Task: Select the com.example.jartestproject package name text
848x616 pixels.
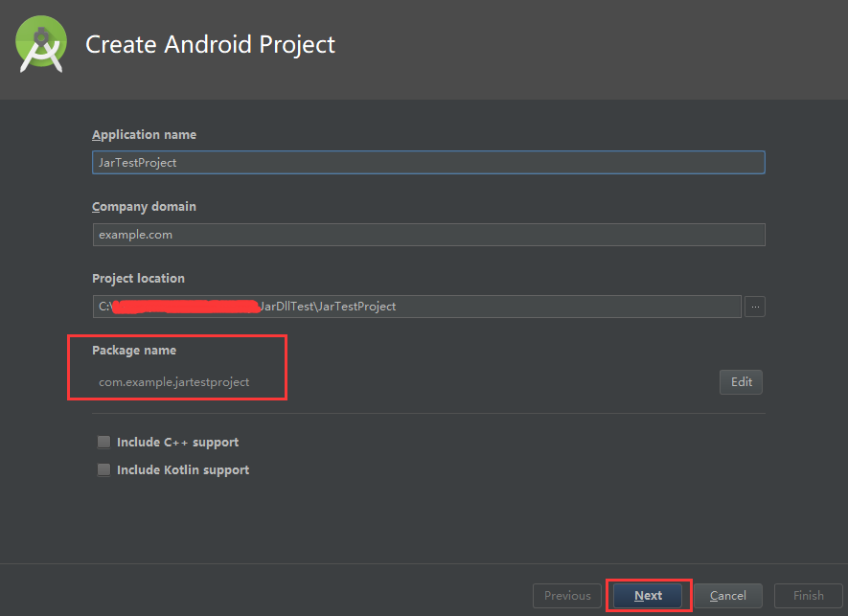Action: pyautogui.click(x=173, y=382)
